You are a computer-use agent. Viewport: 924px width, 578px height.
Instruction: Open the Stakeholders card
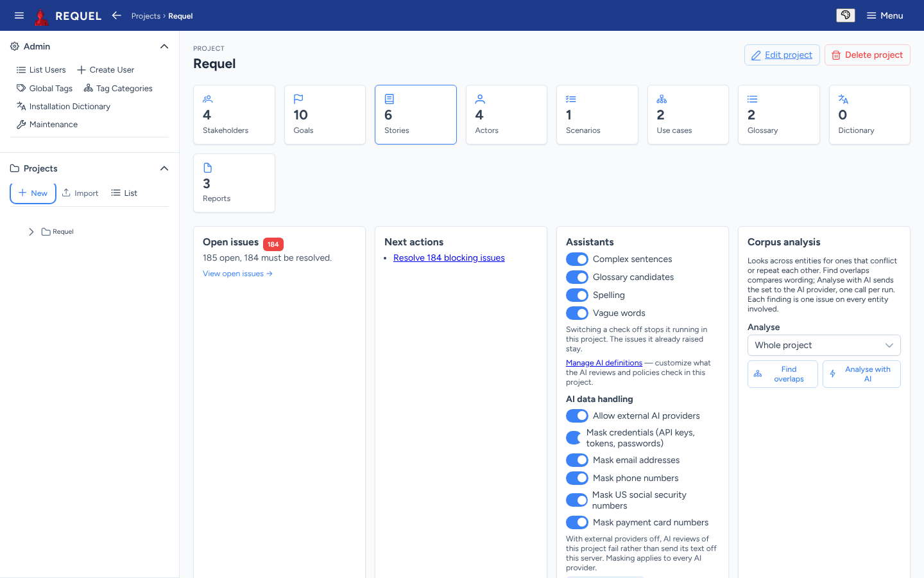(234, 114)
